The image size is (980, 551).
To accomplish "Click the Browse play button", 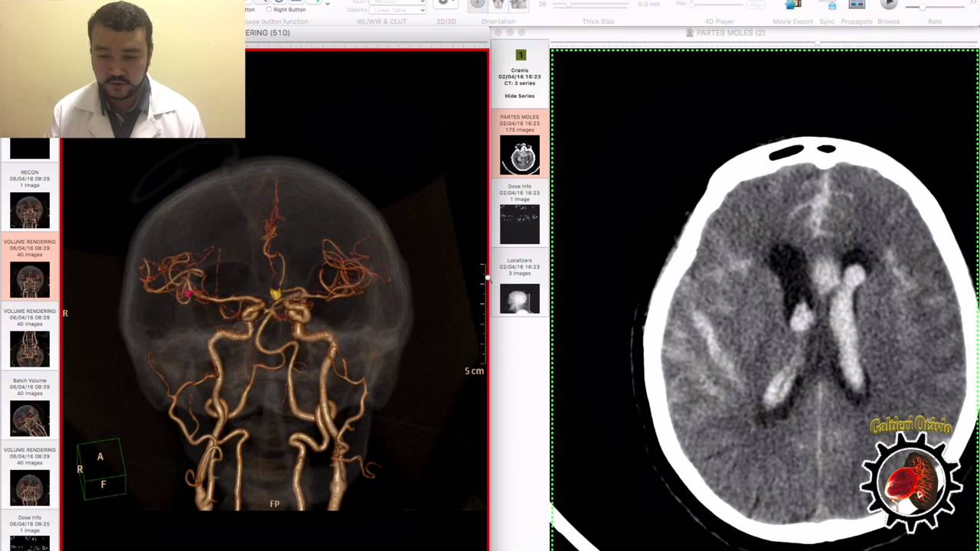I will 889,4.
